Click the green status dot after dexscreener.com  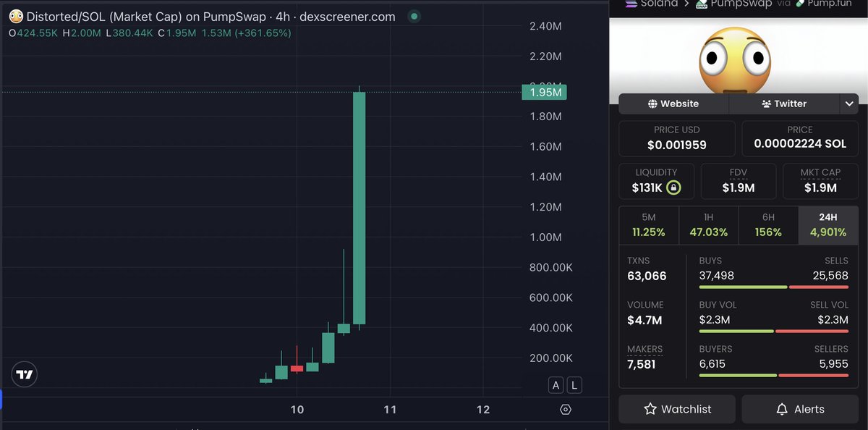click(413, 16)
